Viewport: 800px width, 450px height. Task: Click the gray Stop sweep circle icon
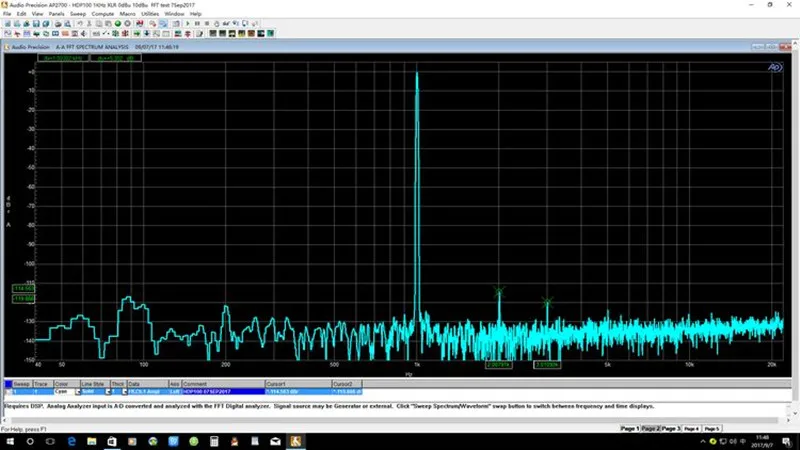click(x=127, y=23)
